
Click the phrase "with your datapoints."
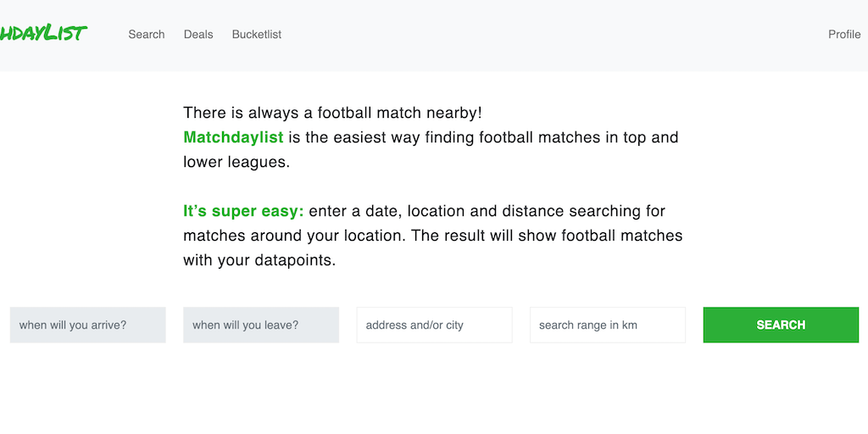[259, 260]
